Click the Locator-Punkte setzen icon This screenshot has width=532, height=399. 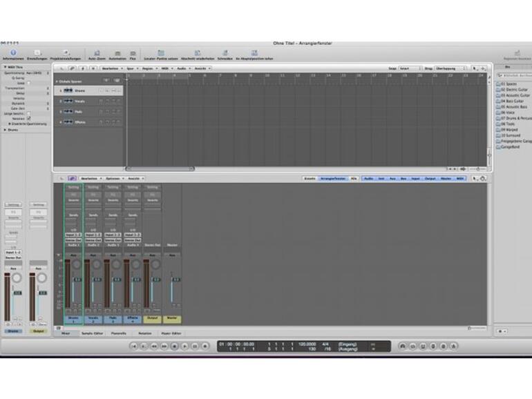tap(160, 53)
